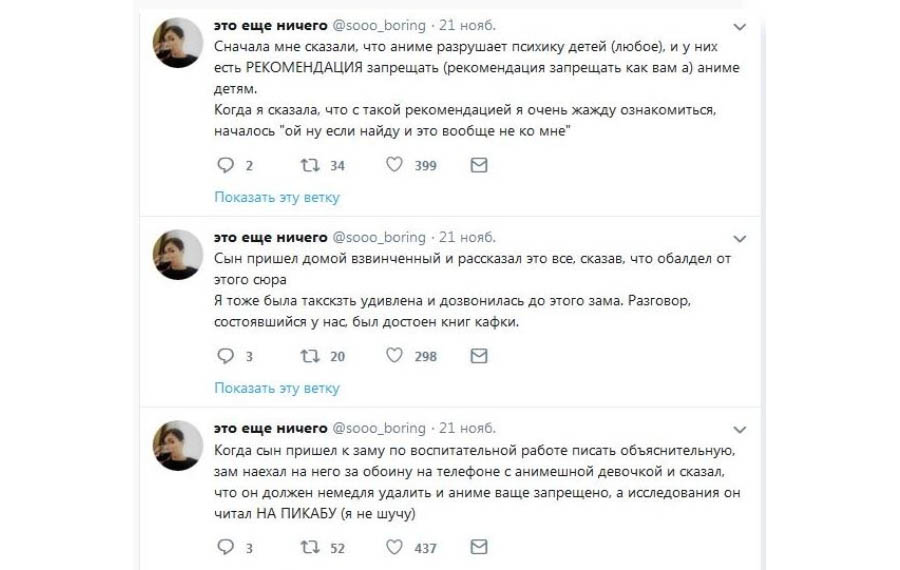Like the first tweet with 399 likes
This screenshot has width=900, height=570.
394,165
